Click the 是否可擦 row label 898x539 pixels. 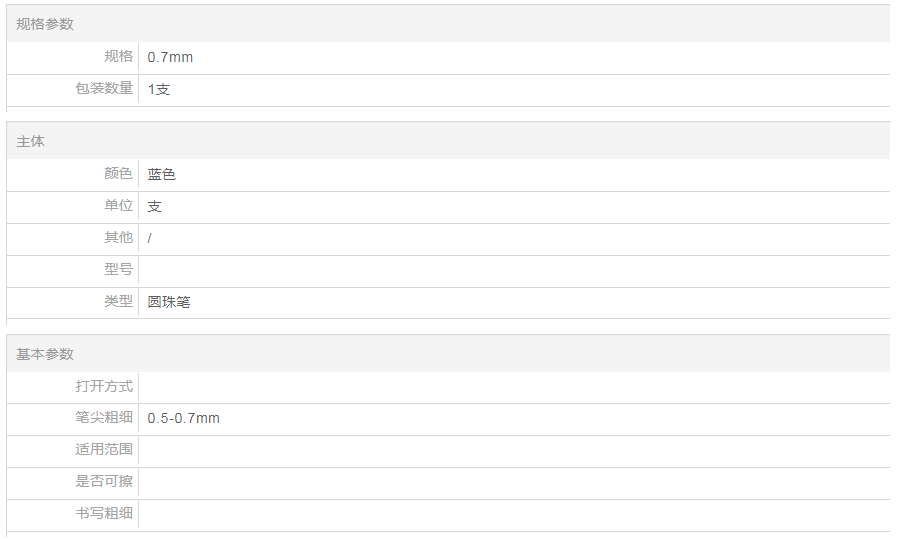[104, 482]
